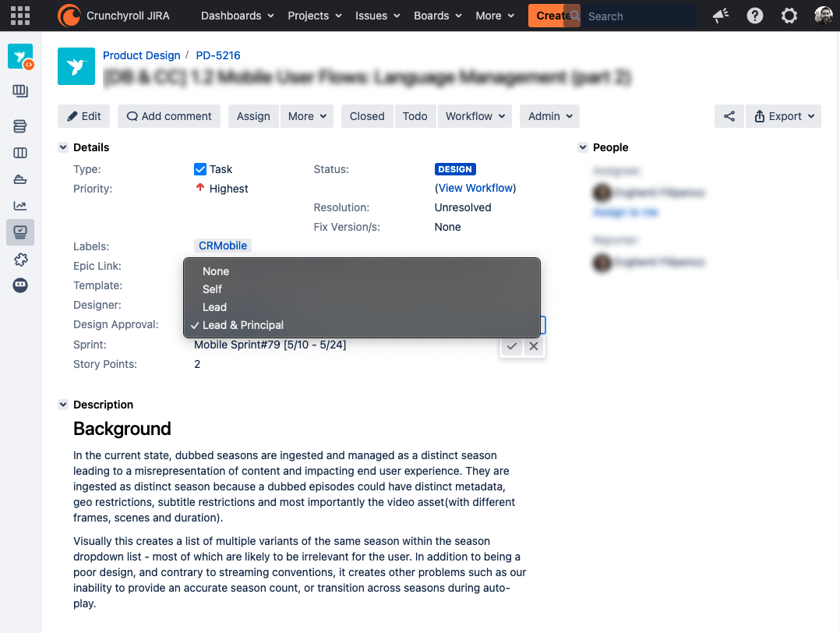The image size is (840, 633).
Task: Confirm the Design Approval edit checkmark
Action: click(512, 346)
